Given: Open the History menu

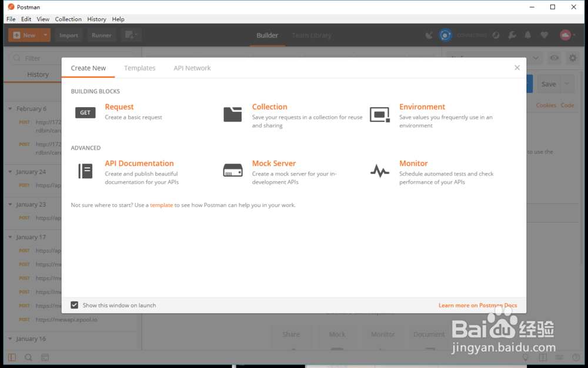Looking at the screenshot, I should coord(97,19).
